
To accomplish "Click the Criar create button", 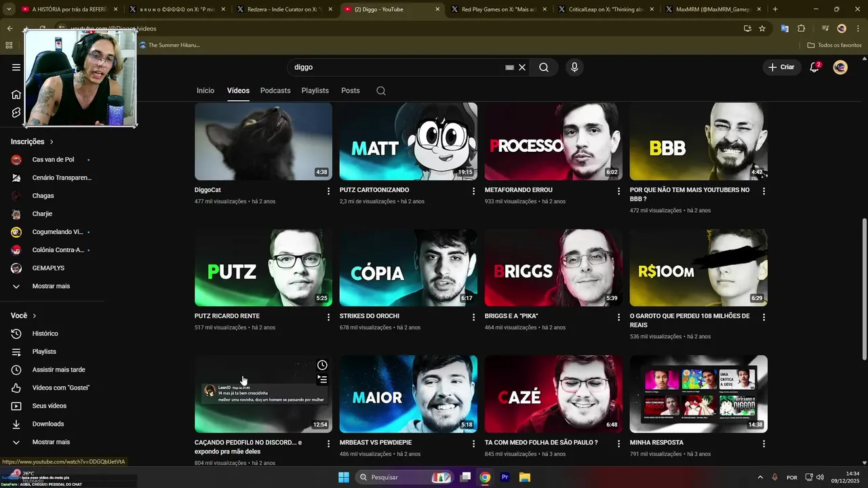I will pyautogui.click(x=781, y=67).
